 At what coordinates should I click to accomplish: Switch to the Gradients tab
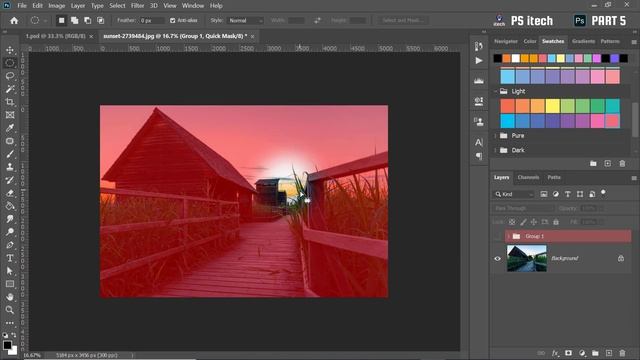click(583, 41)
